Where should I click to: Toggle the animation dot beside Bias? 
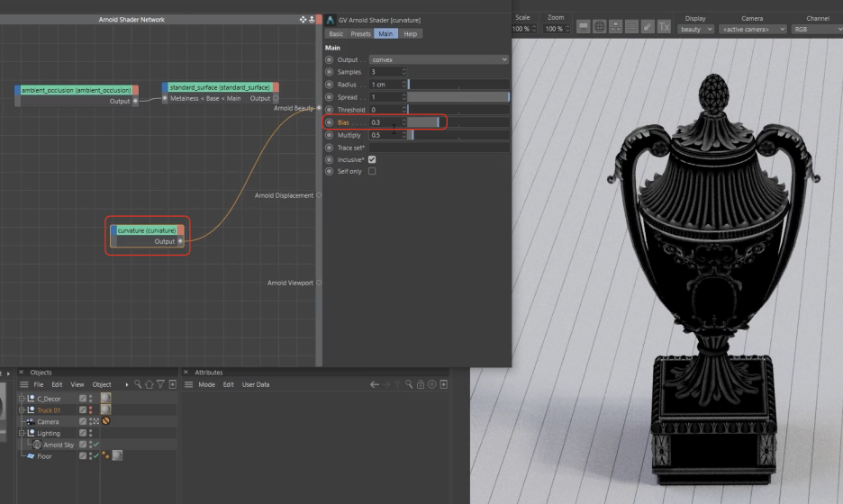329,122
